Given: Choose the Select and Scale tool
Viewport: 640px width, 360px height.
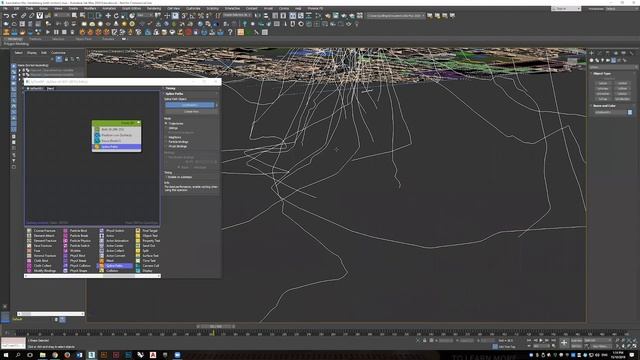Looking at the screenshot, I should [124, 16].
